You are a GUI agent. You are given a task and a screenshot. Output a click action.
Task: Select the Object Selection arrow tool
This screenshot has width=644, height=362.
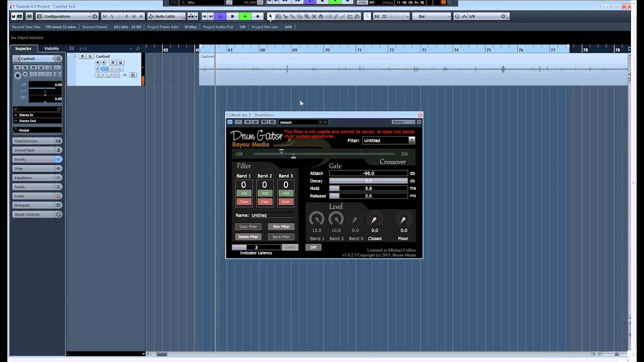(271, 16)
